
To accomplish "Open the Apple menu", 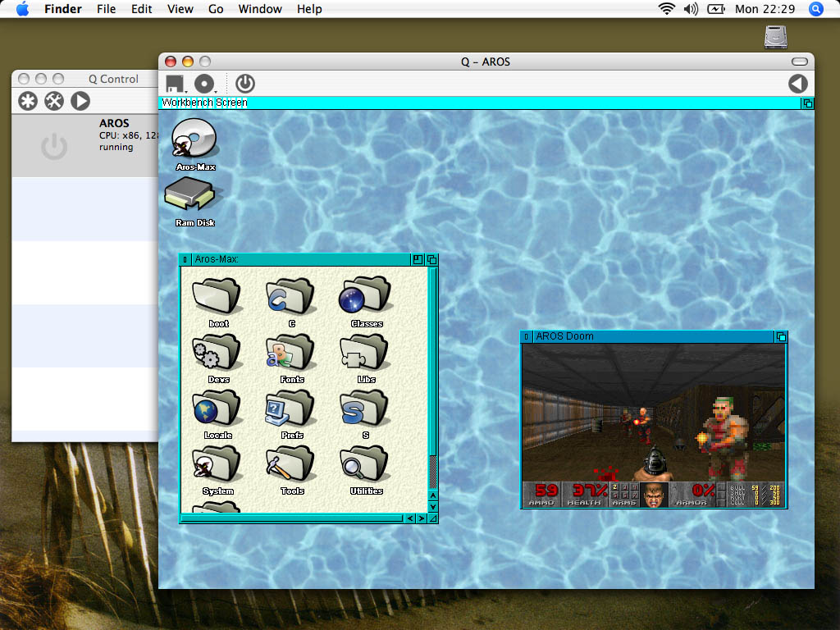I will point(22,9).
